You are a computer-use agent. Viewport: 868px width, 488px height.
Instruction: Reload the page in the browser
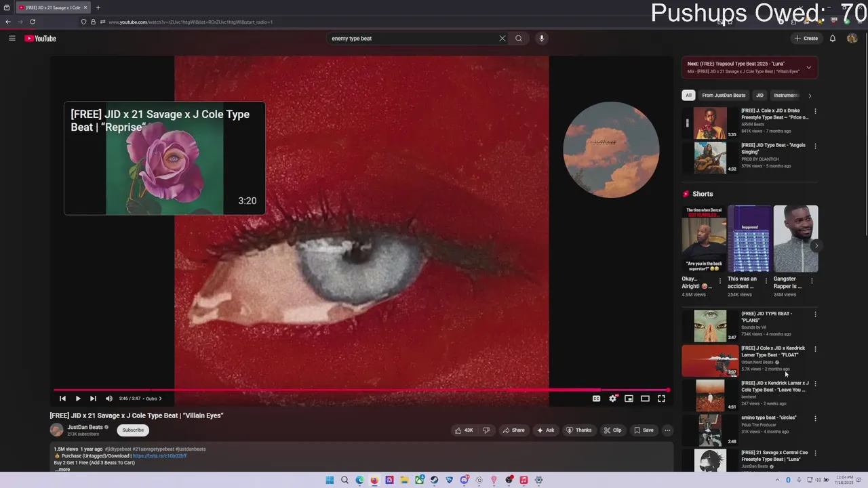(32, 22)
